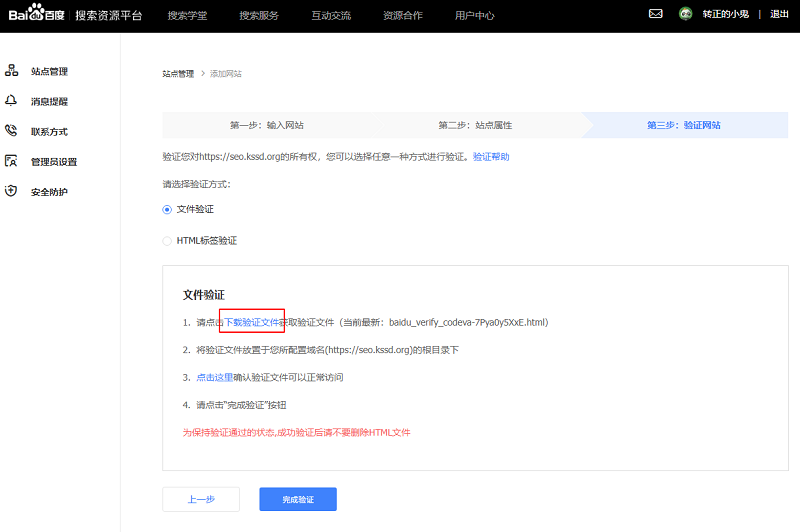
Task: Click the 安全防护 shield icon
Action: (x=11, y=191)
